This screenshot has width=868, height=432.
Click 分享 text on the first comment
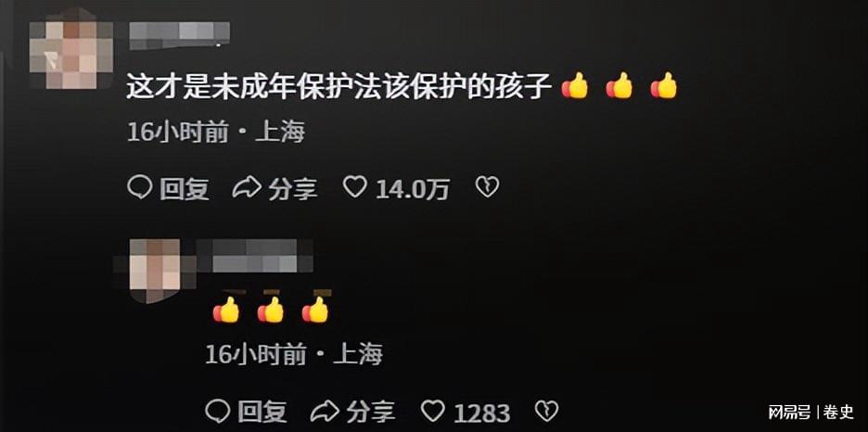point(293,189)
